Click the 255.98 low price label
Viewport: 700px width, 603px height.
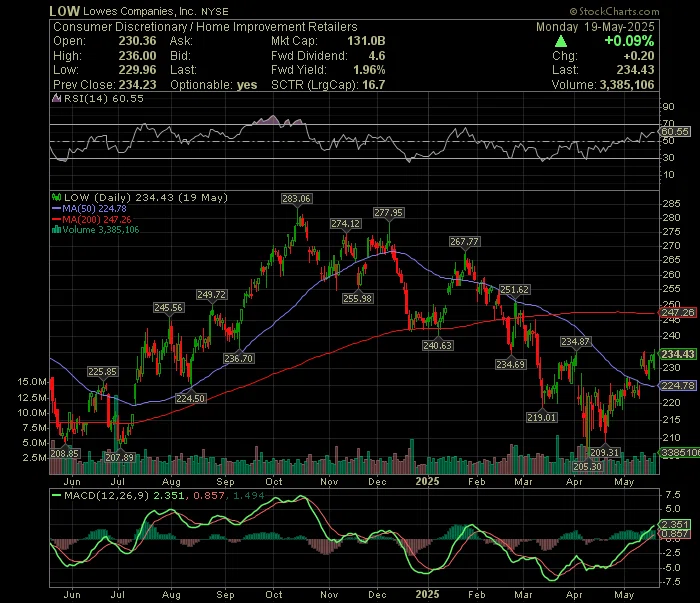click(x=357, y=298)
